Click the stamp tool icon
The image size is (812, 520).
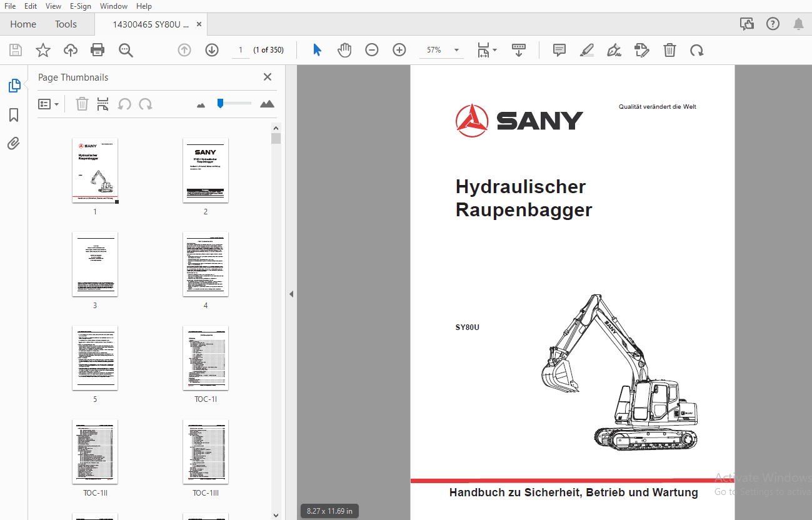(642, 50)
